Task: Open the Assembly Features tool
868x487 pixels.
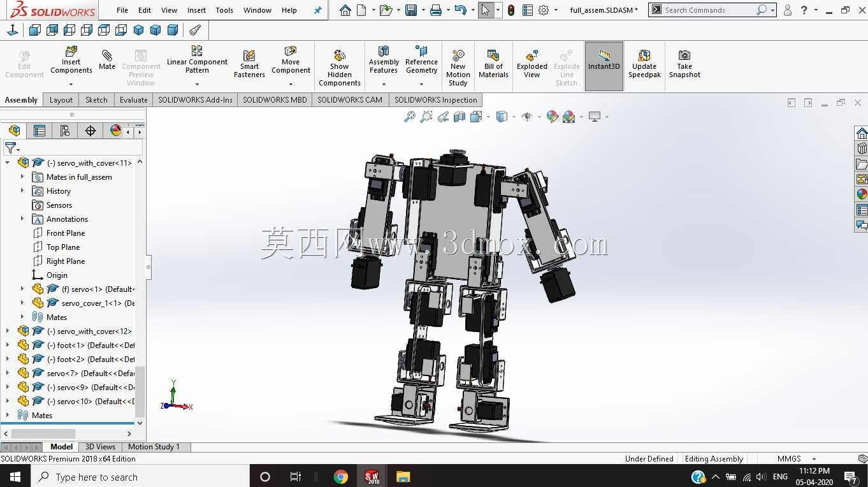Action: point(384,59)
